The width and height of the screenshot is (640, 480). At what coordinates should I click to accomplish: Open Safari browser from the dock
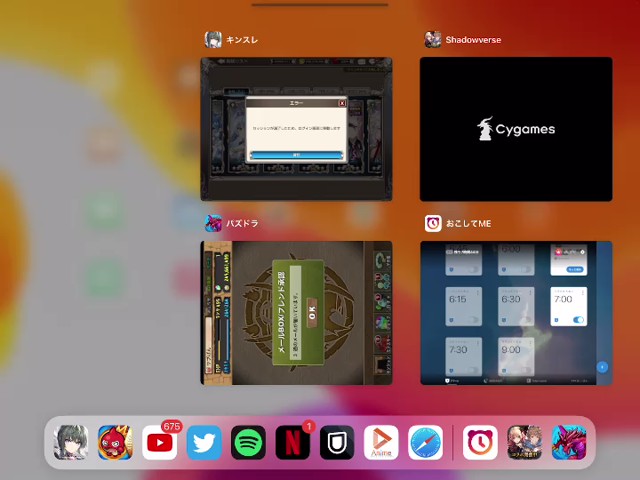pyautogui.click(x=425, y=442)
